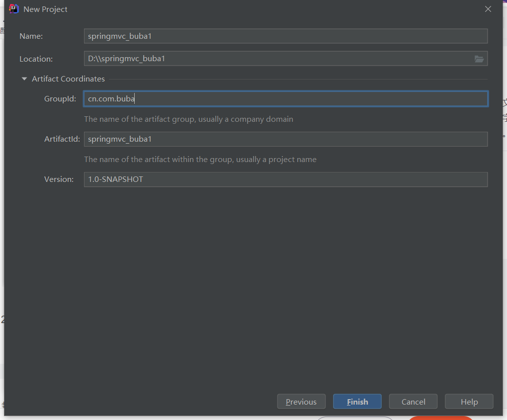Click inside the GroupId field with 'cn.com.buba'
Viewport: 507px width, 420px height.
(x=286, y=98)
